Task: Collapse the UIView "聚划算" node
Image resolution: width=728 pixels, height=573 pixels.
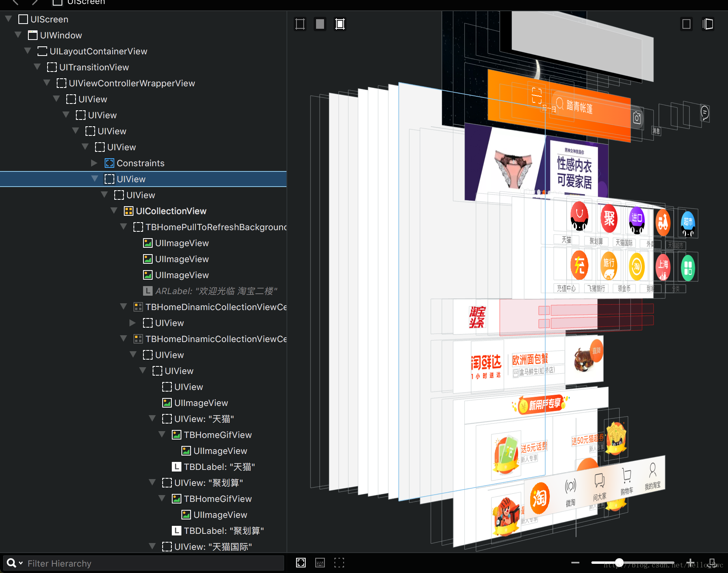Action: coord(152,482)
